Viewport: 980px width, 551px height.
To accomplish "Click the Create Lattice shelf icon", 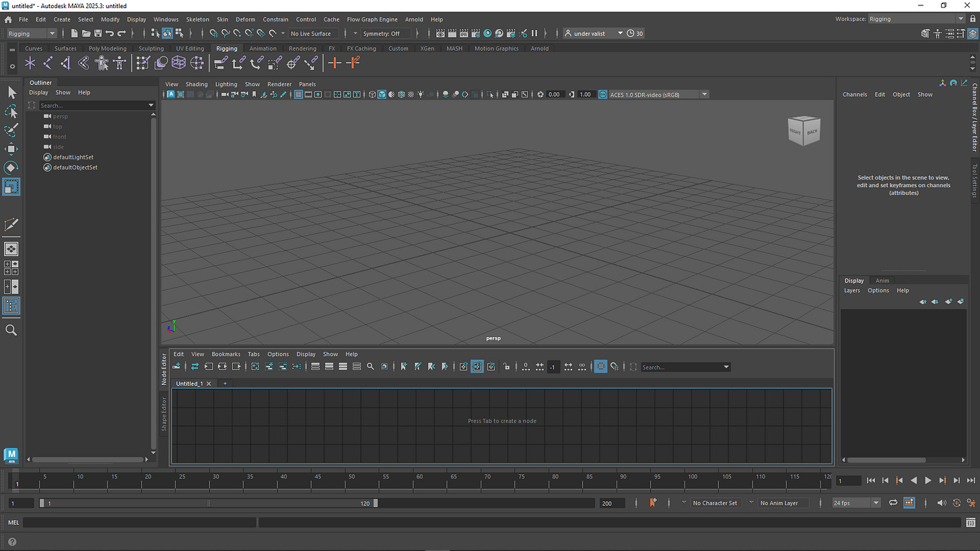I will point(178,63).
